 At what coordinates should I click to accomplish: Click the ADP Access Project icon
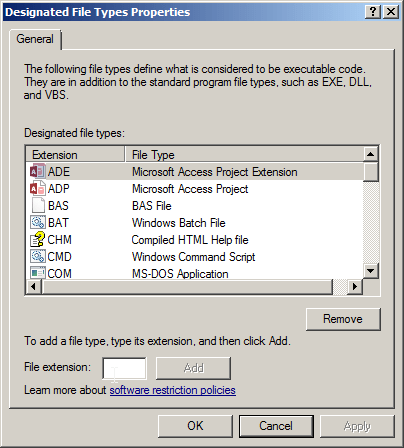pos(38,189)
